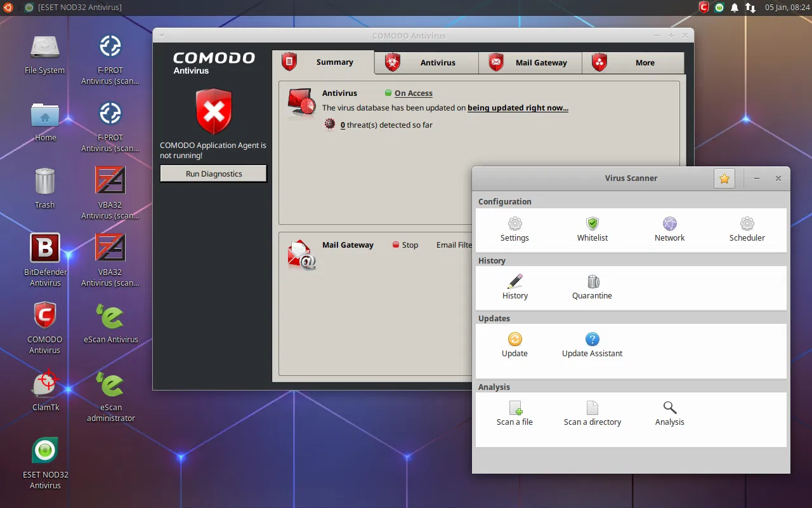Click the red shield X status icon
The width and height of the screenshot is (812, 508).
pyautogui.click(x=214, y=112)
